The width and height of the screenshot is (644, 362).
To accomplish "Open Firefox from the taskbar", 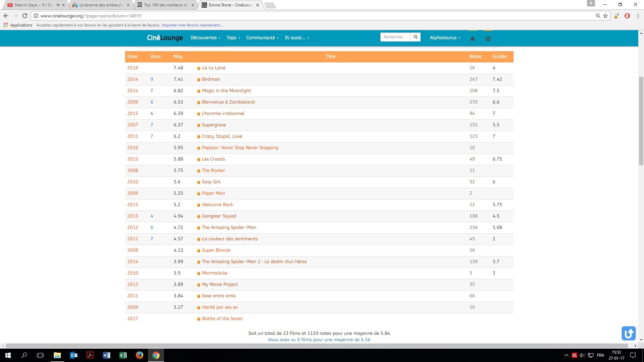I will click(x=139, y=355).
